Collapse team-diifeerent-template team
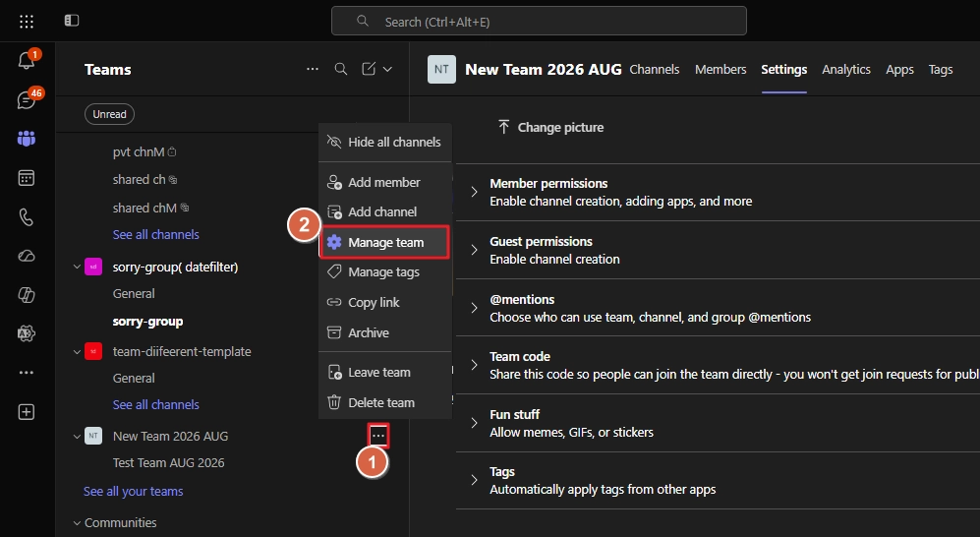This screenshot has height=537, width=980. pyautogui.click(x=77, y=352)
